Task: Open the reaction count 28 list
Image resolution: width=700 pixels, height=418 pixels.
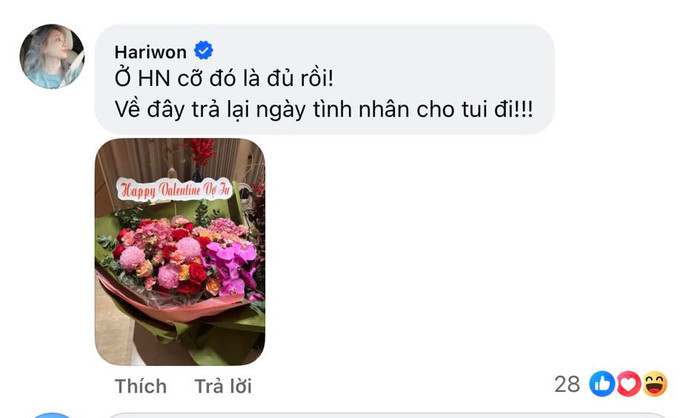Action: tap(567, 384)
